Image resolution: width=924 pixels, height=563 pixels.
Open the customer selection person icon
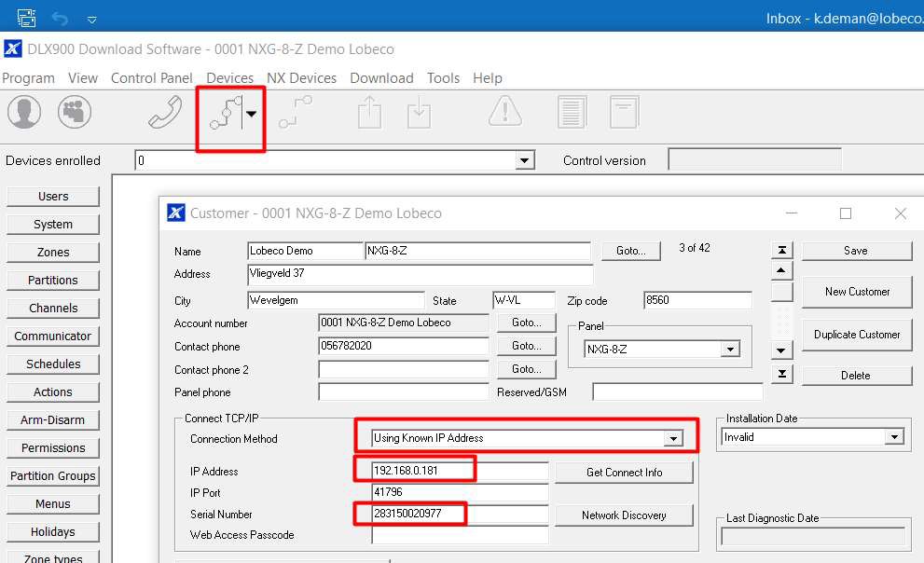click(x=24, y=112)
